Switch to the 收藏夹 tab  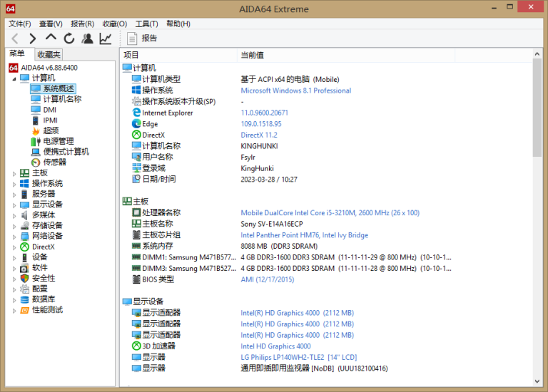49,54
